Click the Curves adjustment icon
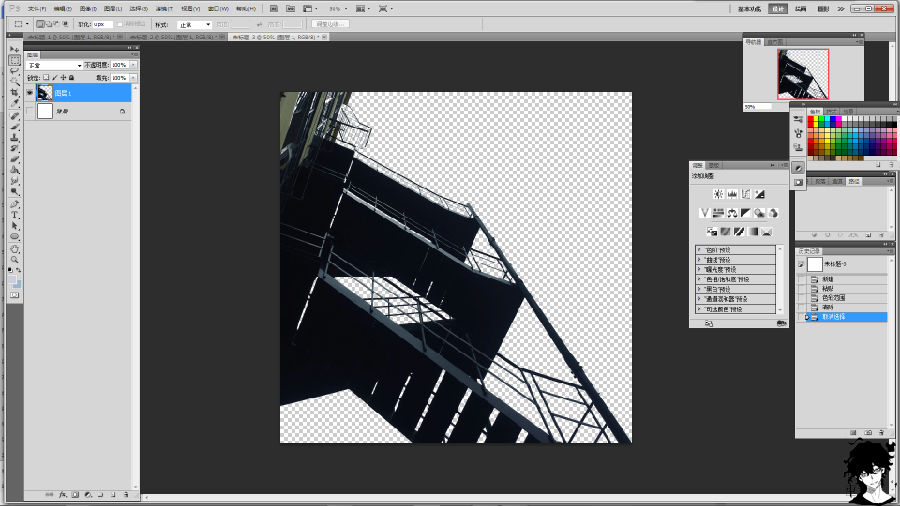900x506 pixels. pos(746,194)
